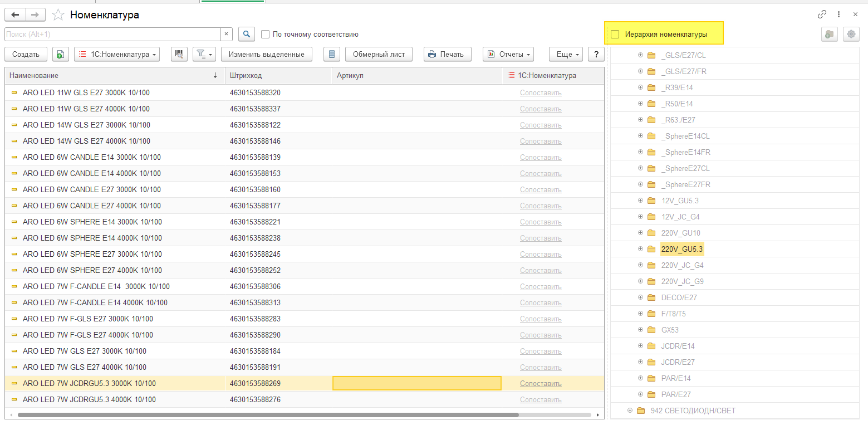This screenshot has height=425, width=868.
Task: Open the filter options dropdown
Action: [x=204, y=54]
